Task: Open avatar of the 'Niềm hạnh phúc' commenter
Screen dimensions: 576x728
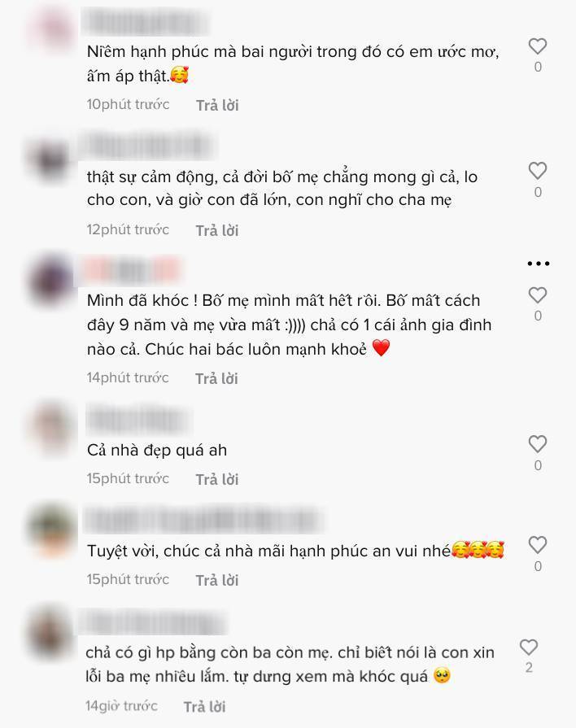Action: pos(54,28)
